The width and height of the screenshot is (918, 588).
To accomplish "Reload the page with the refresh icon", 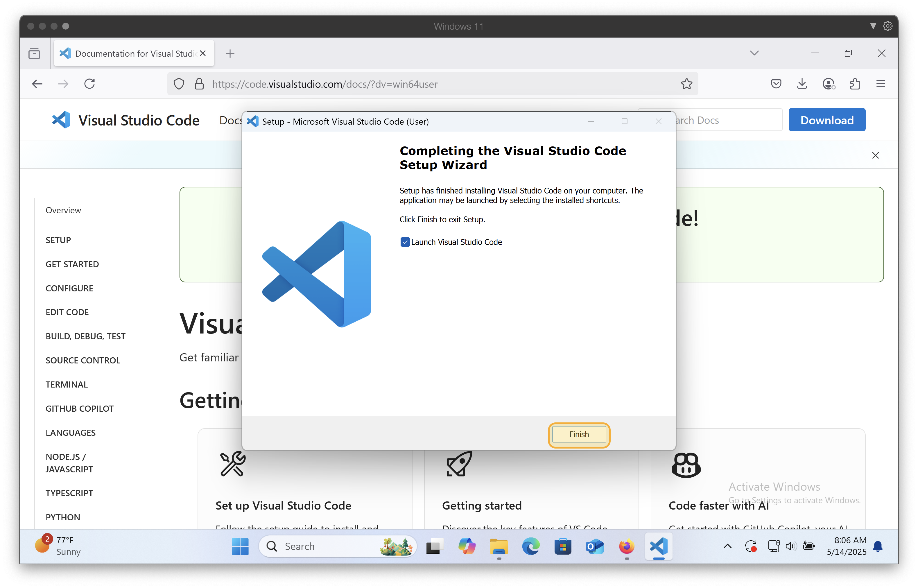I will [90, 84].
